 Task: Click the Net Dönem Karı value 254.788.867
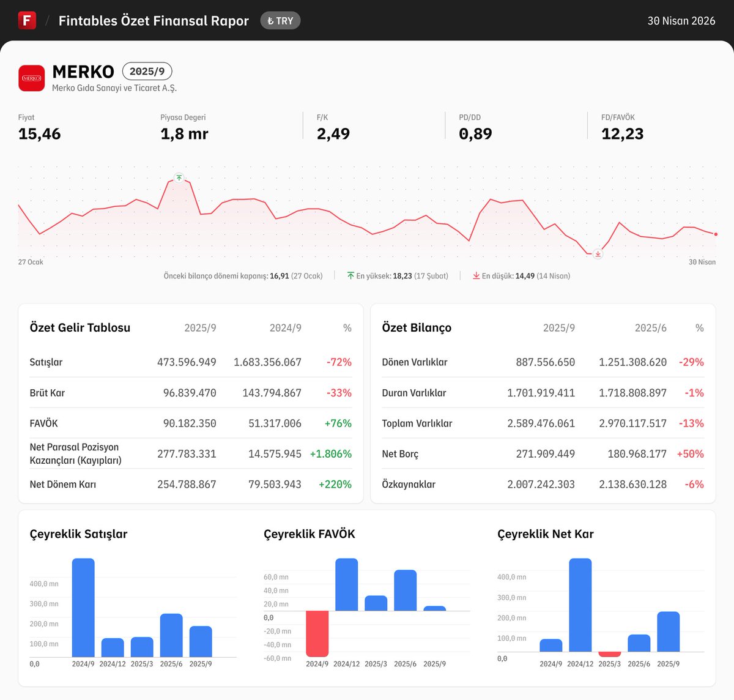(x=187, y=485)
